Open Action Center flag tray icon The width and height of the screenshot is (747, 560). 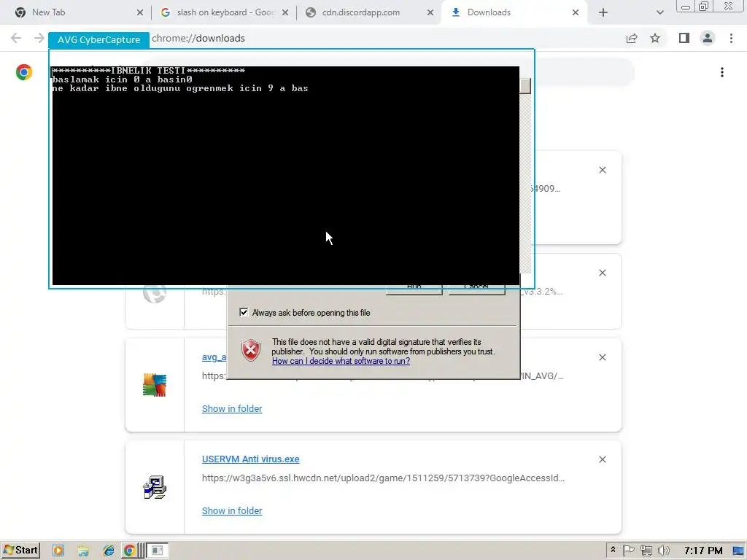(x=629, y=551)
